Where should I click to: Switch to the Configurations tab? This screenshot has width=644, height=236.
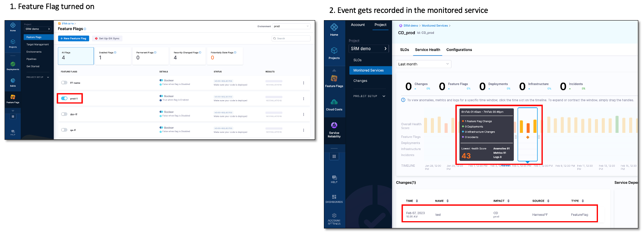pos(459,50)
